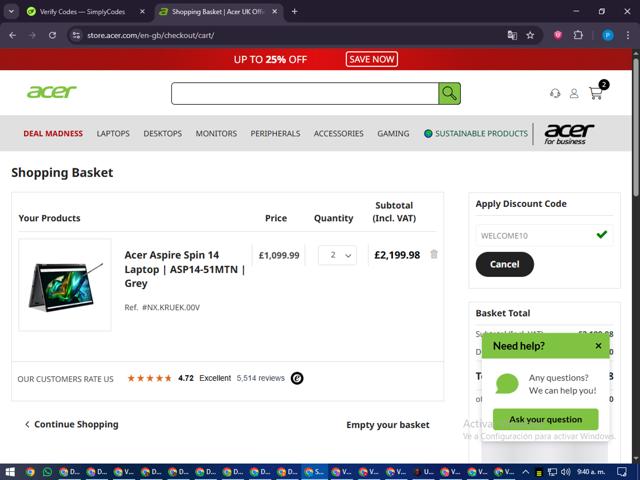Click the Aspire Spin 14 product thumbnail
640x480 pixels.
pyautogui.click(x=65, y=284)
